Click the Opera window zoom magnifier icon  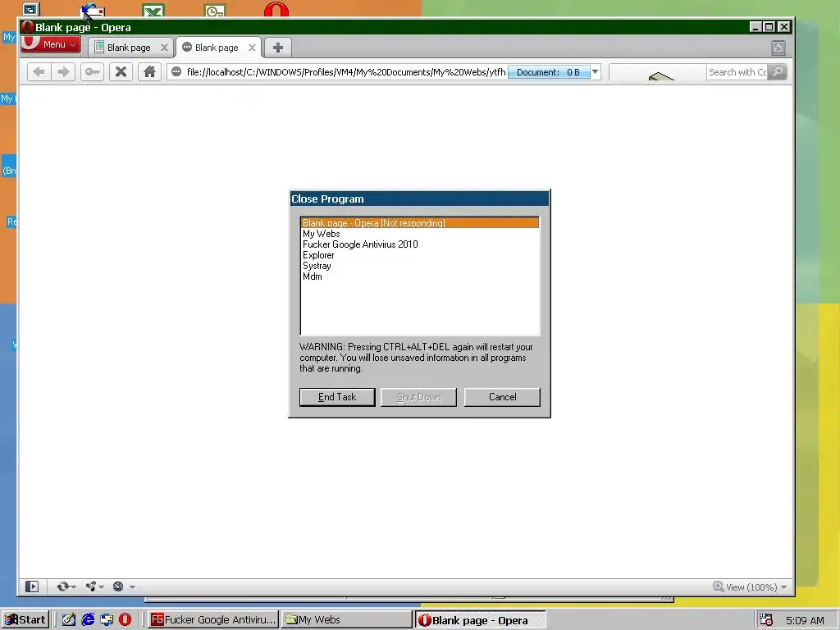(718, 587)
